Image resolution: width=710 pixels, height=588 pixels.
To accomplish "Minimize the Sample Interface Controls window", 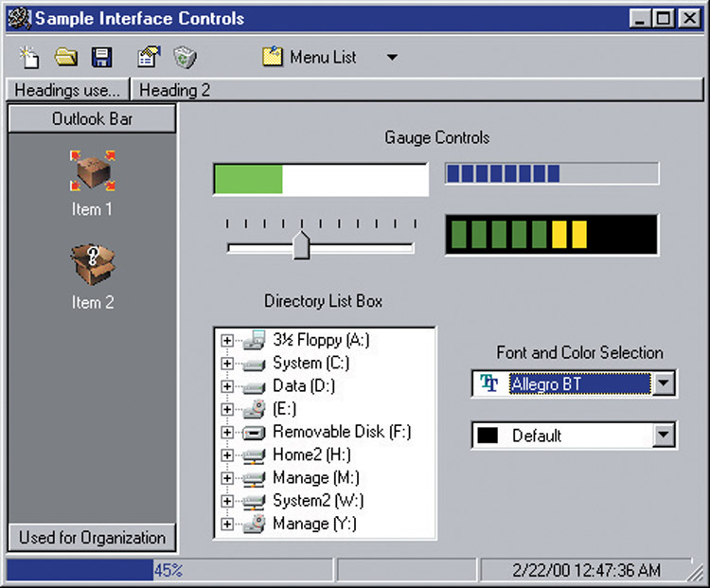I will point(640,19).
